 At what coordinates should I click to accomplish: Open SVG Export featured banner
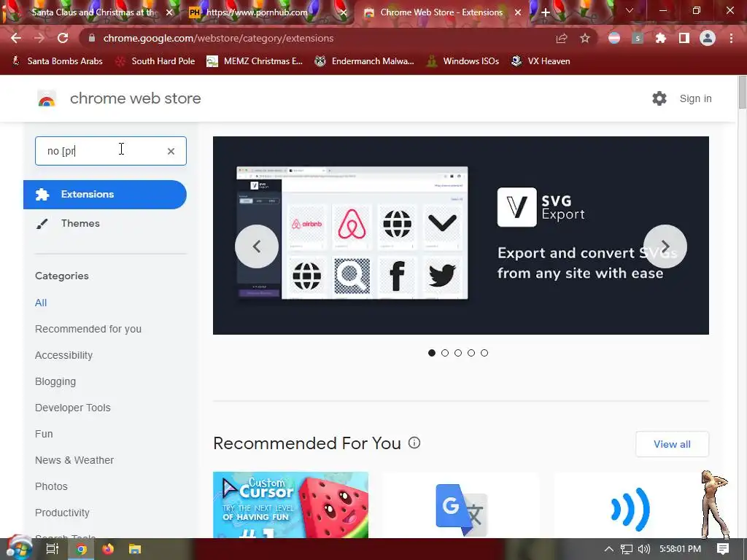point(461,236)
